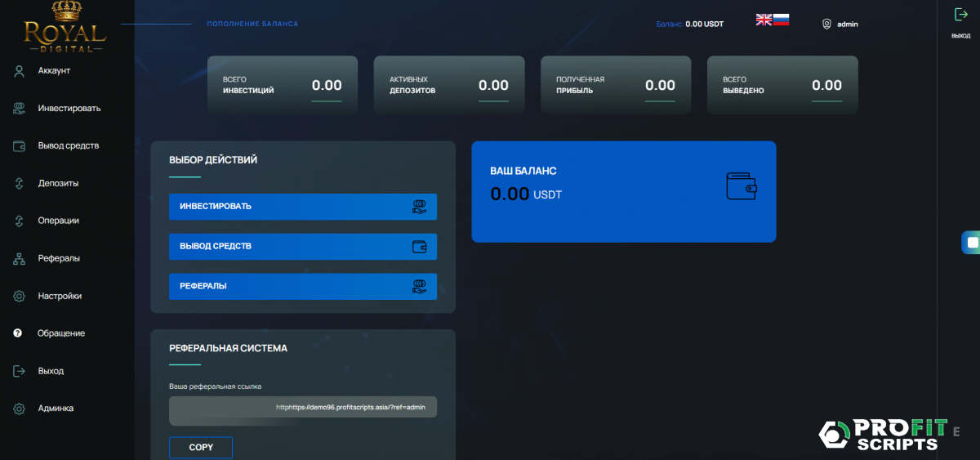Click the top-right Выход logout icon
Viewport: 980px width, 460px height.
pos(960,15)
